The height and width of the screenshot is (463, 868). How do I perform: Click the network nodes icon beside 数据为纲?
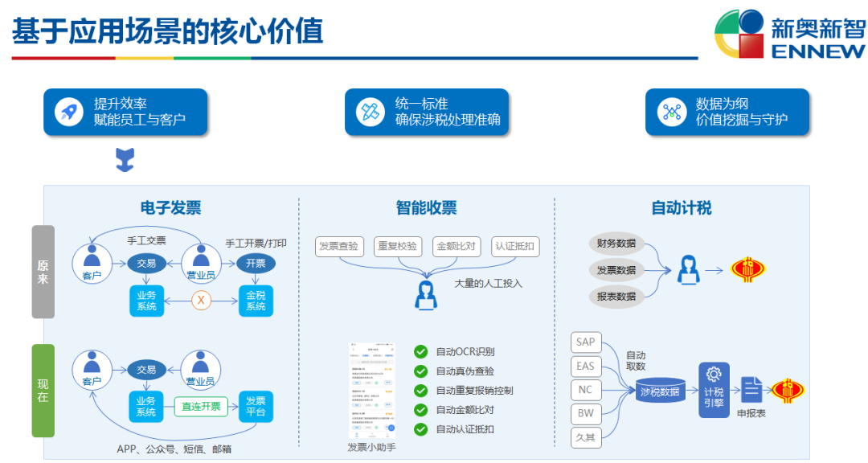coord(671,112)
